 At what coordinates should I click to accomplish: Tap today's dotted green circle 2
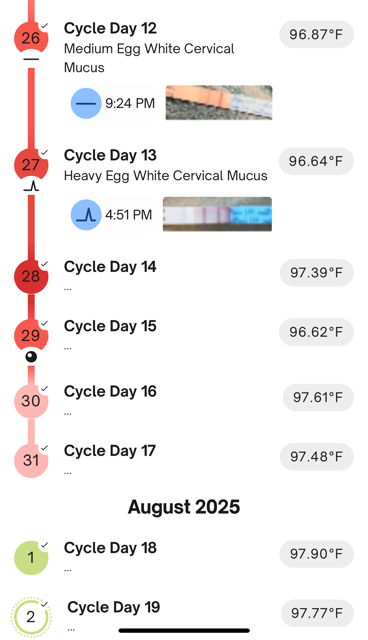pos(31,617)
